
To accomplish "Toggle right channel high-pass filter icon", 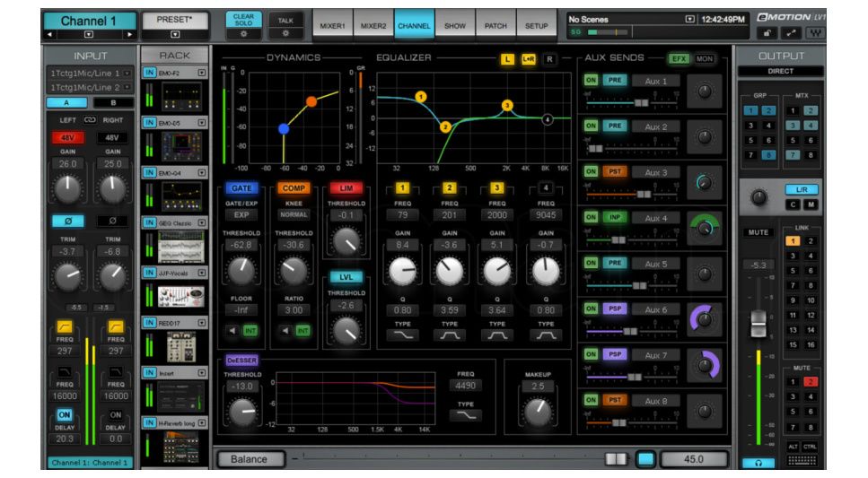I will pyautogui.click(x=116, y=326).
